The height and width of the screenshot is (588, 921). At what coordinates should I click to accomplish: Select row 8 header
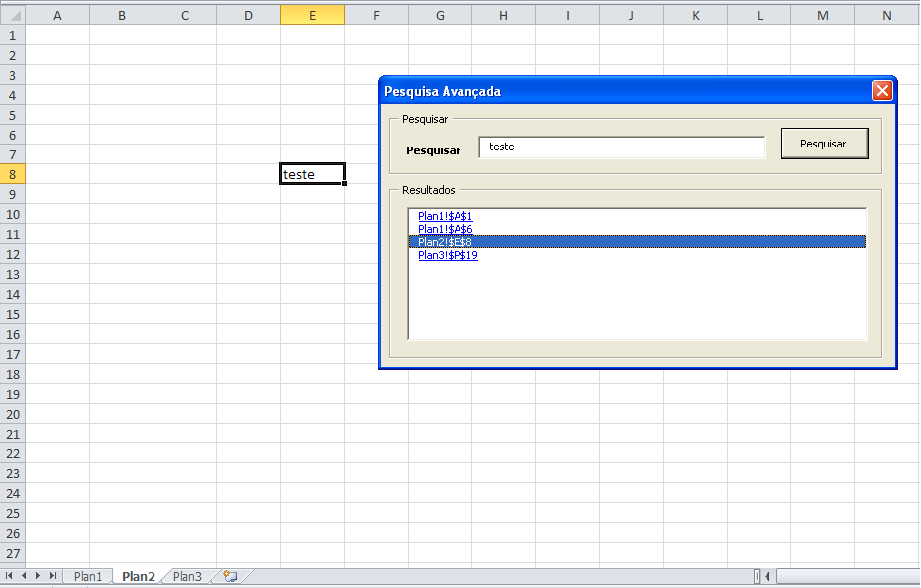(12, 174)
